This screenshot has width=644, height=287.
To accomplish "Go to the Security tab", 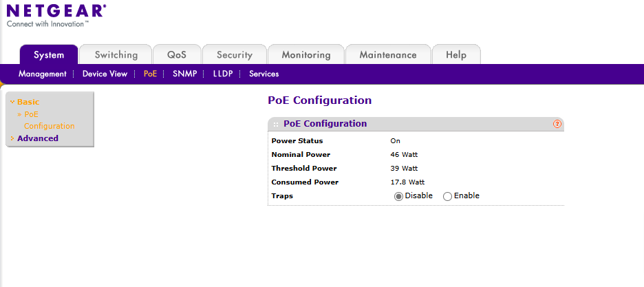I will pos(234,55).
